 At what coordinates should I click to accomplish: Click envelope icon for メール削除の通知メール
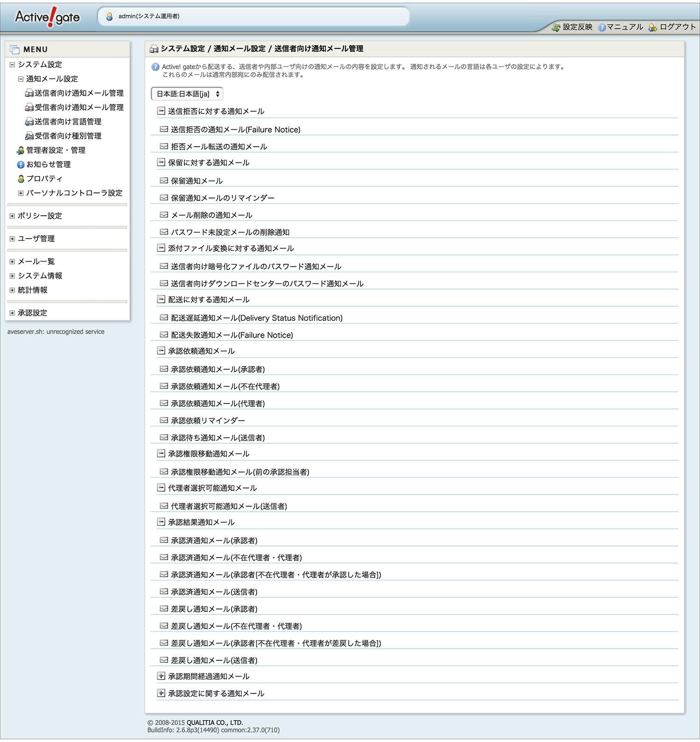(164, 215)
